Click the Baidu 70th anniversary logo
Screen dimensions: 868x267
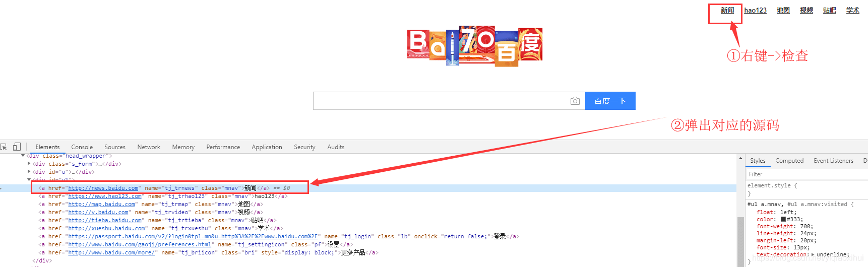[x=475, y=45]
